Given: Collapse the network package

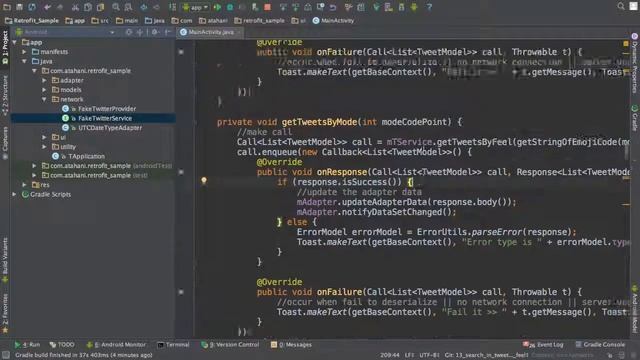Looking at the screenshot, I should (x=44, y=99).
